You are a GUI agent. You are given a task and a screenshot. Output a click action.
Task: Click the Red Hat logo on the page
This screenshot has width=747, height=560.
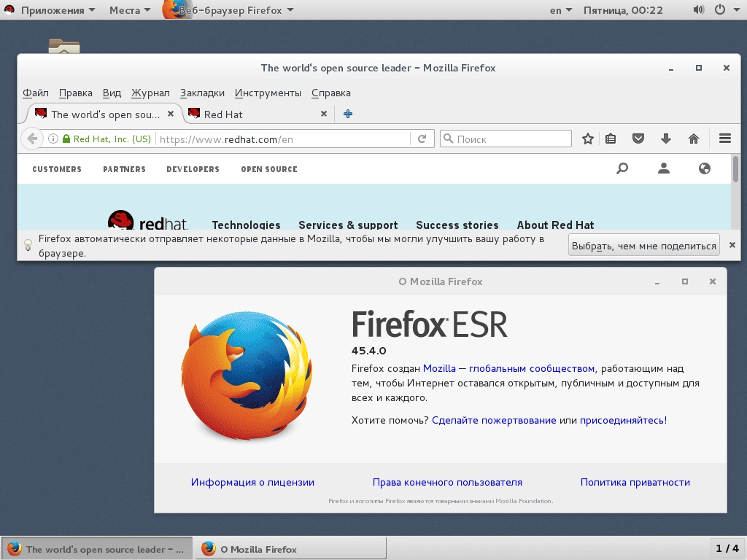tap(147, 220)
